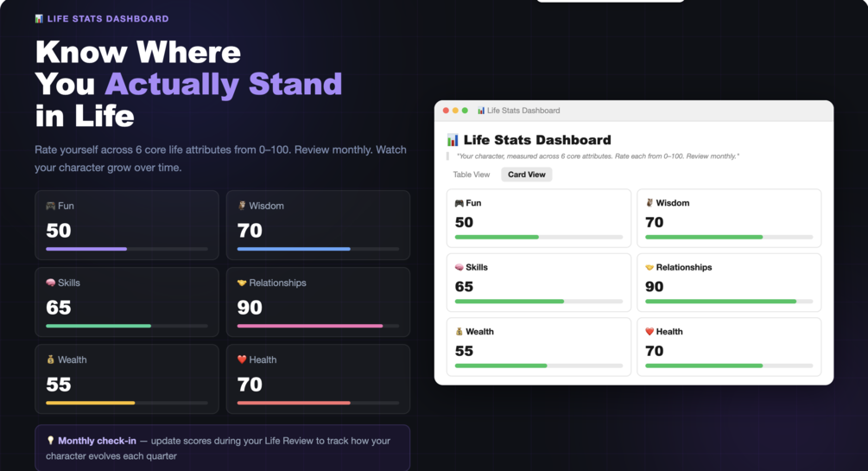
Task: Click the red heart icon in the dark Health card
Action: (x=242, y=360)
